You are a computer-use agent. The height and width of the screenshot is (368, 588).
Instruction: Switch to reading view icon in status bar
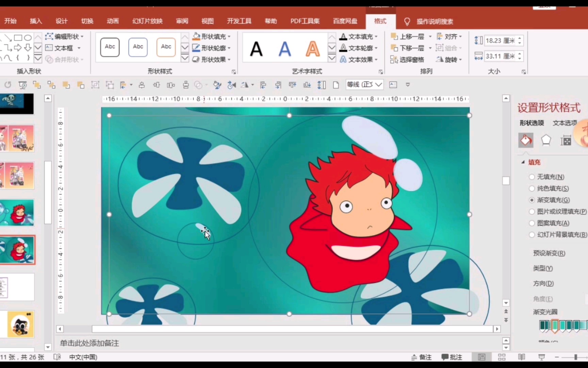coord(522,357)
